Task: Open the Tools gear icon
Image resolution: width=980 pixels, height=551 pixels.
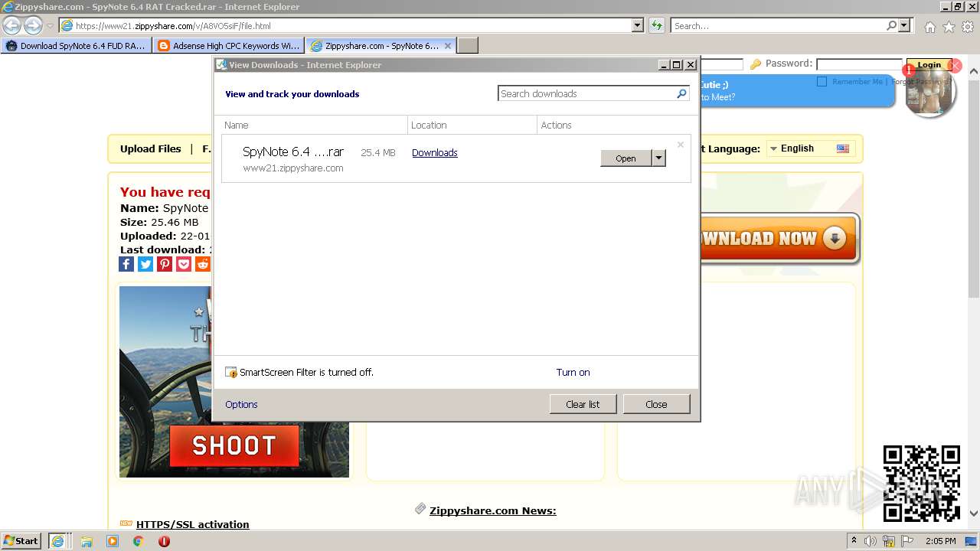Action: pyautogui.click(x=967, y=27)
